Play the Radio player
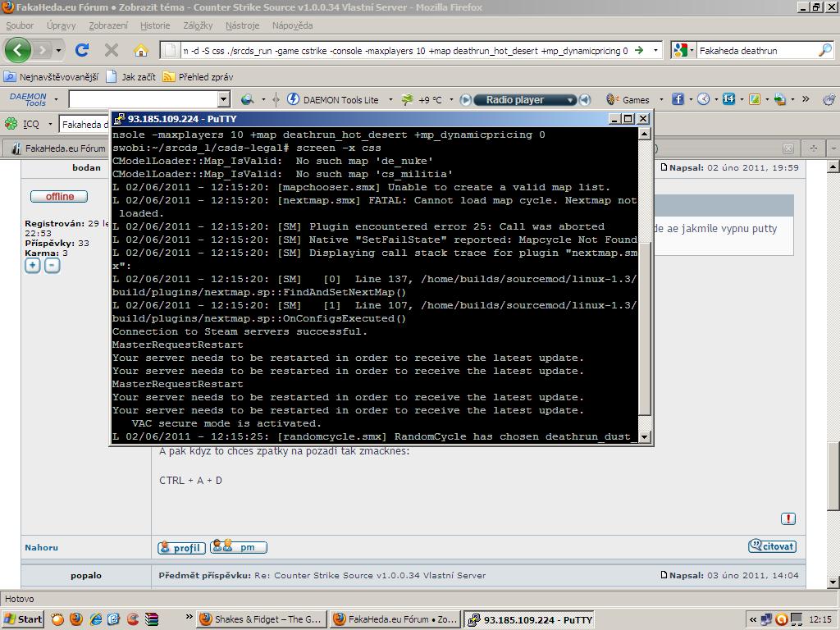The height and width of the screenshot is (630, 840). (466, 99)
